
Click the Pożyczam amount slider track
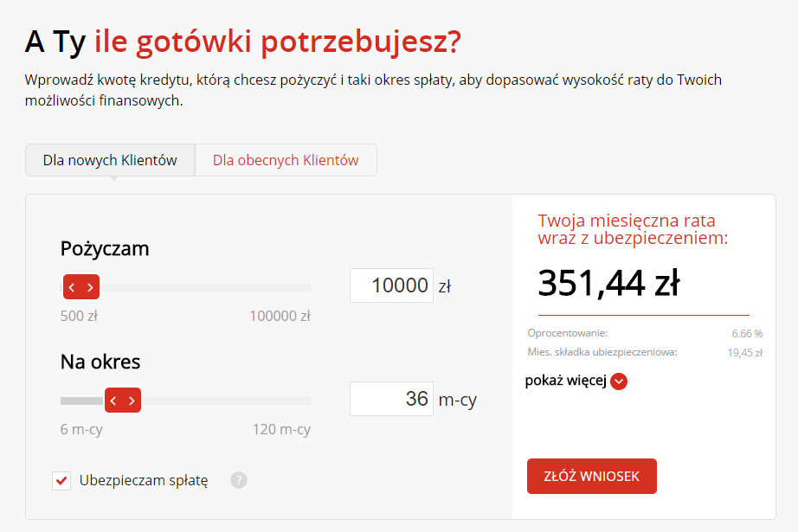click(204, 287)
